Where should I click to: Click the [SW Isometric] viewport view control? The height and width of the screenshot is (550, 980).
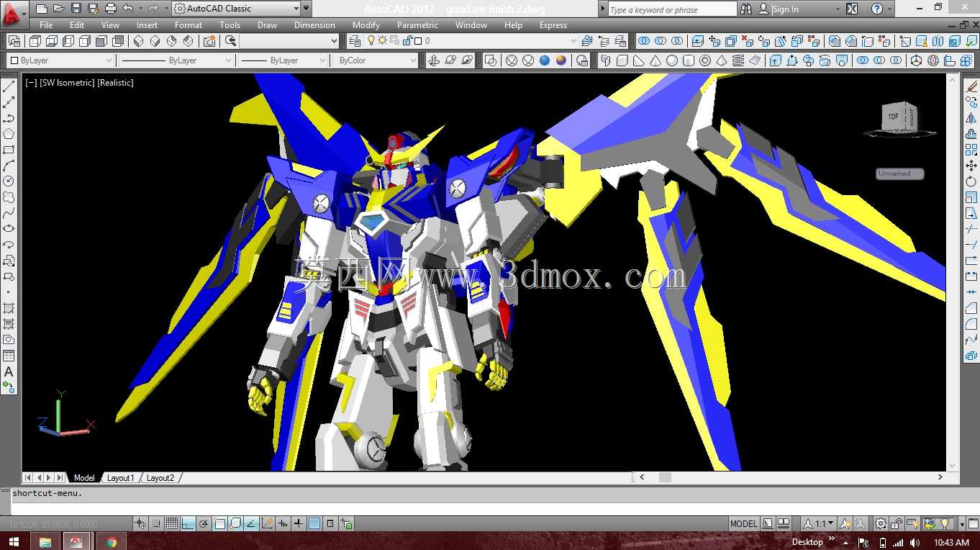68,83
